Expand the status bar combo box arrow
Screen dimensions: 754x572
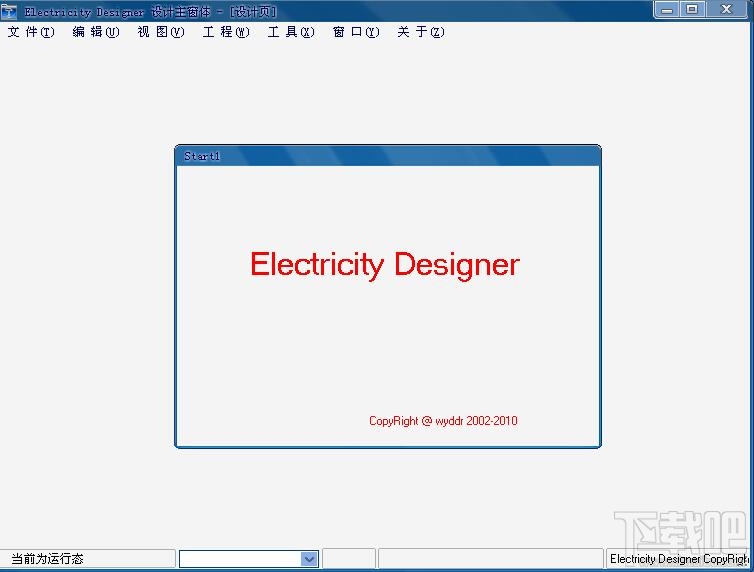pos(309,559)
